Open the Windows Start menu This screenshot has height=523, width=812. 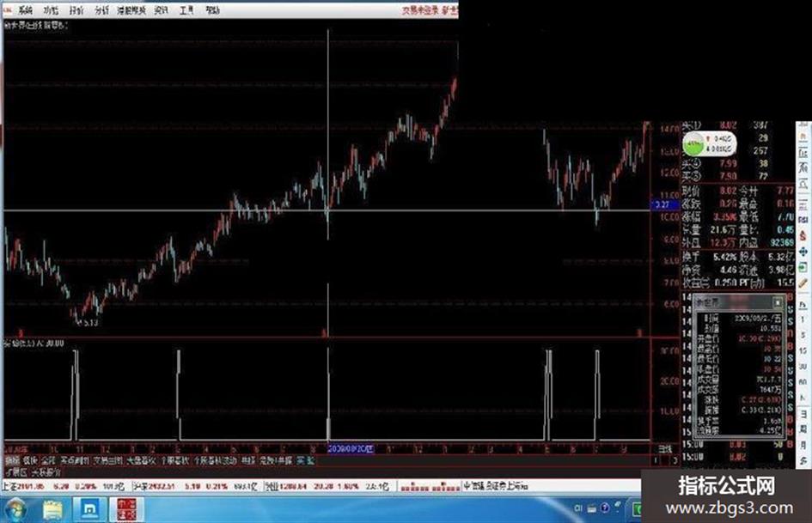pyautogui.click(x=15, y=511)
